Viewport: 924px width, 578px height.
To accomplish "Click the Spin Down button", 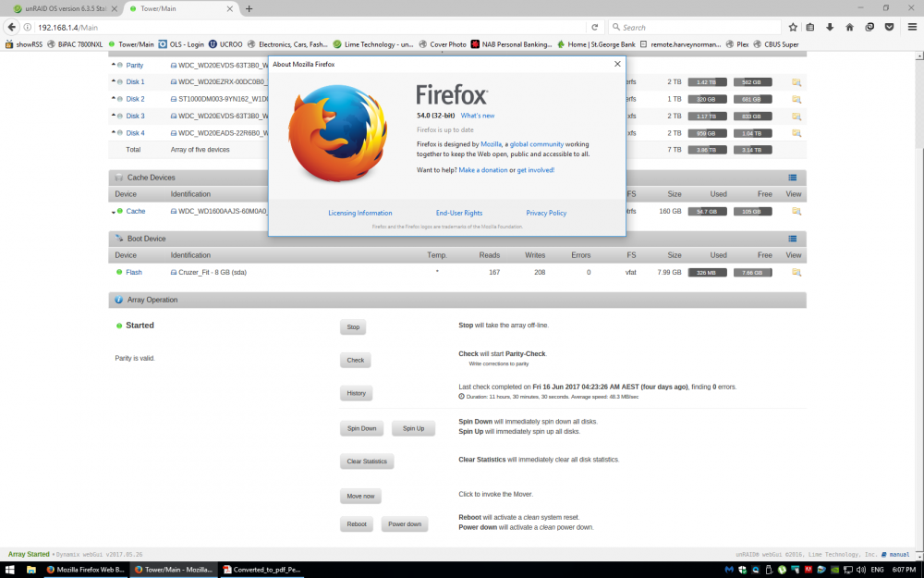I will [x=362, y=429].
